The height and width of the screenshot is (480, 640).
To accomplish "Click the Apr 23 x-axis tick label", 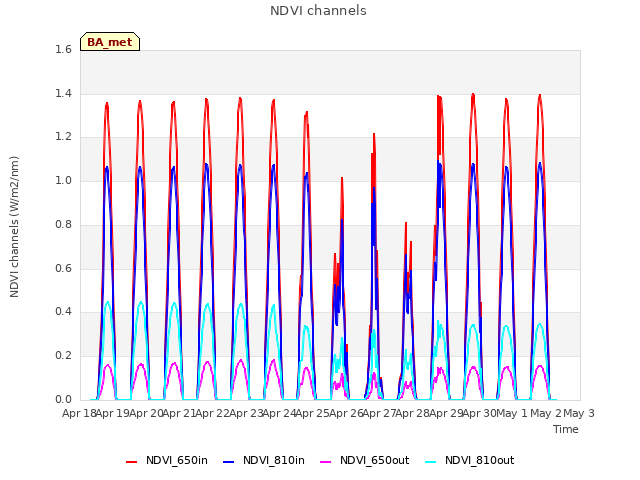I will [246, 413].
